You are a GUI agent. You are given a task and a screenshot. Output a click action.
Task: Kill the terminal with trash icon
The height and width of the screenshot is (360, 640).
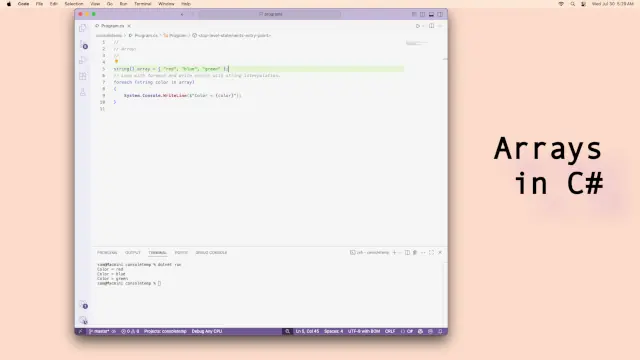coord(415,253)
